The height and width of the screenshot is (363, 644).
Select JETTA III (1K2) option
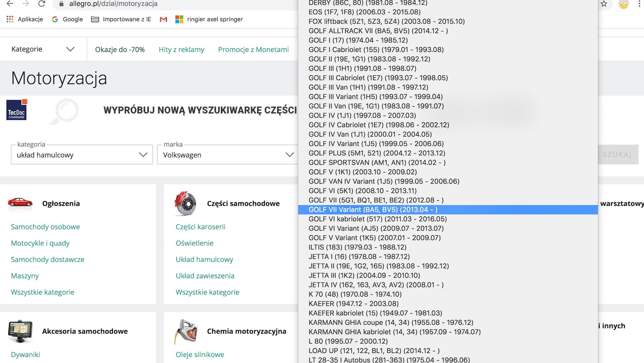tap(448, 275)
